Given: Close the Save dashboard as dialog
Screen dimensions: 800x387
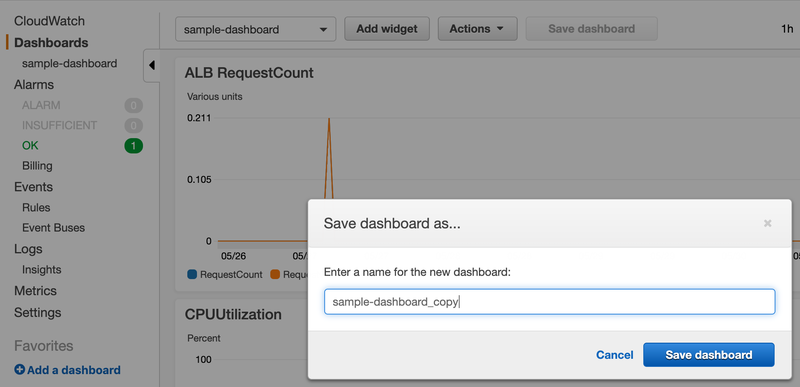Looking at the screenshot, I should [767, 223].
